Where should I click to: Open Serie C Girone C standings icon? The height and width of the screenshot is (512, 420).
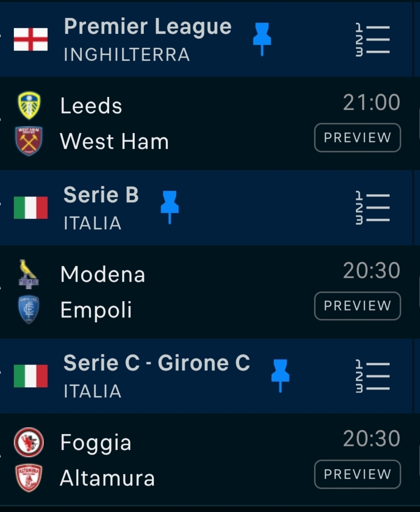click(373, 376)
